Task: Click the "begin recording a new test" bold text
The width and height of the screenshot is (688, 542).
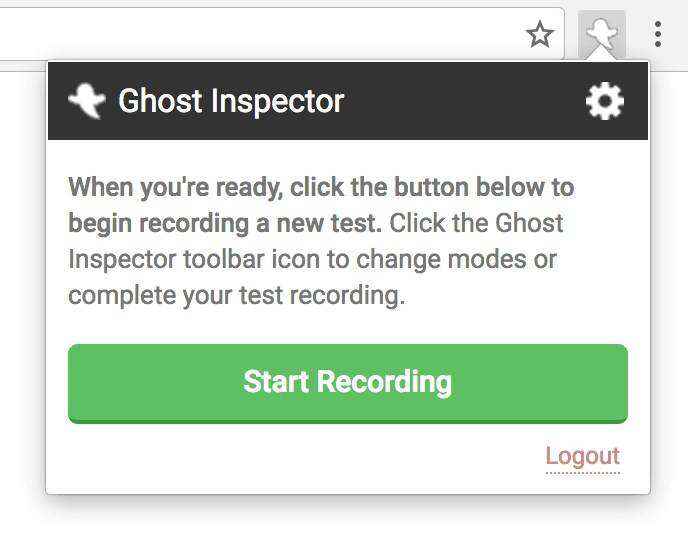Action: tap(226, 223)
